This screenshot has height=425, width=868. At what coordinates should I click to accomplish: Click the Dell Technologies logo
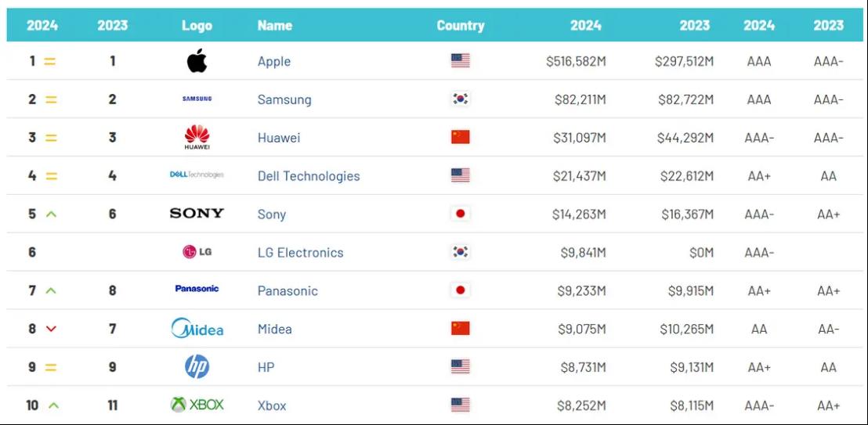click(x=197, y=175)
